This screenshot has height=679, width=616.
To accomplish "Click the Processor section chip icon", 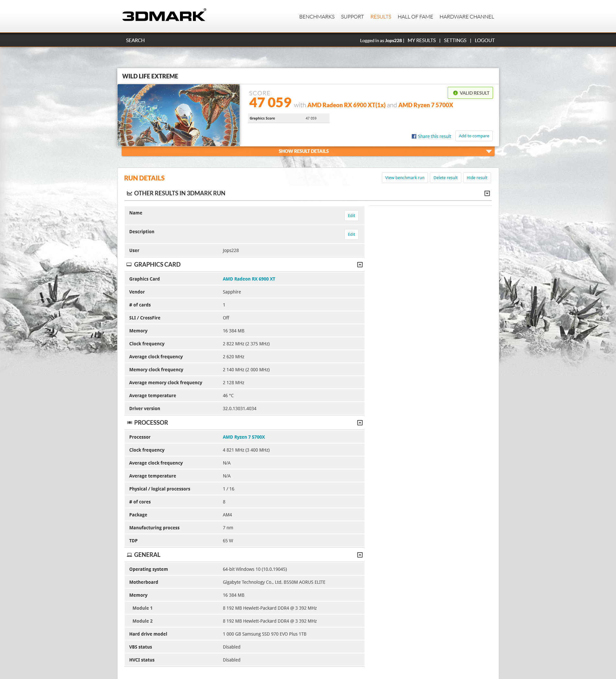I will click(129, 423).
